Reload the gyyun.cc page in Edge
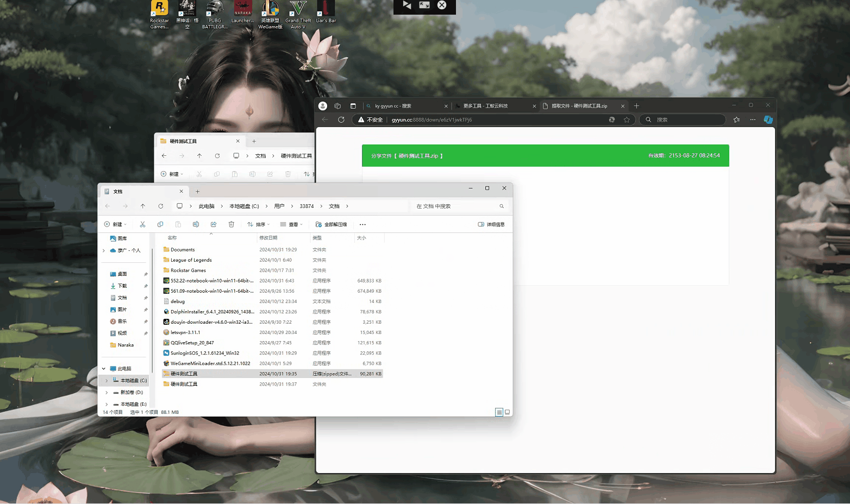 (341, 119)
